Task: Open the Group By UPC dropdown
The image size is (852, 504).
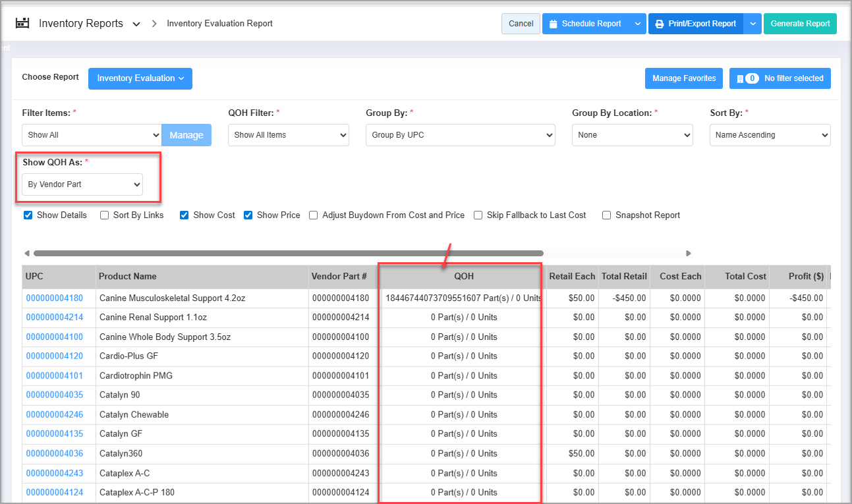Action: tap(460, 135)
